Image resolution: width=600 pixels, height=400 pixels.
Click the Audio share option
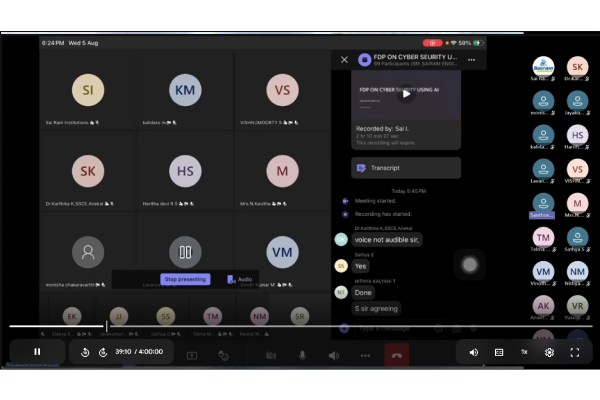(x=240, y=279)
